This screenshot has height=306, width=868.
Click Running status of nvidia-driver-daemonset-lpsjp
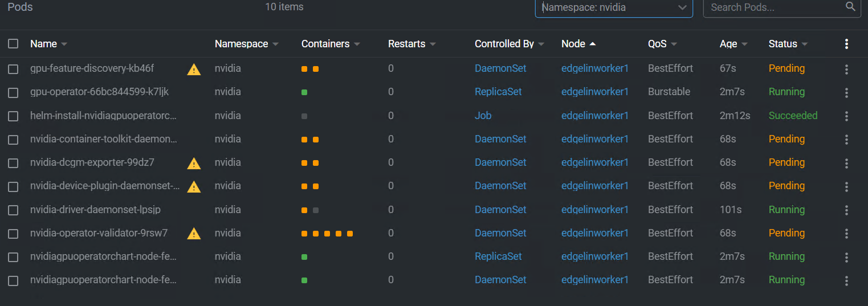787,210
